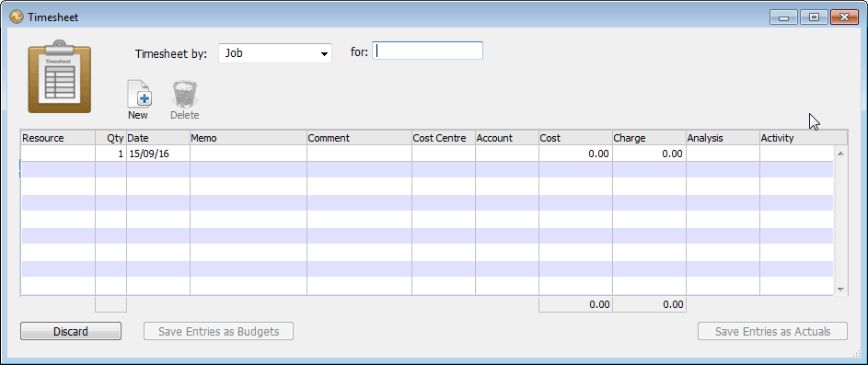Click Save Entries as Actuals button
This screenshot has height=365, width=868.
[x=773, y=331]
